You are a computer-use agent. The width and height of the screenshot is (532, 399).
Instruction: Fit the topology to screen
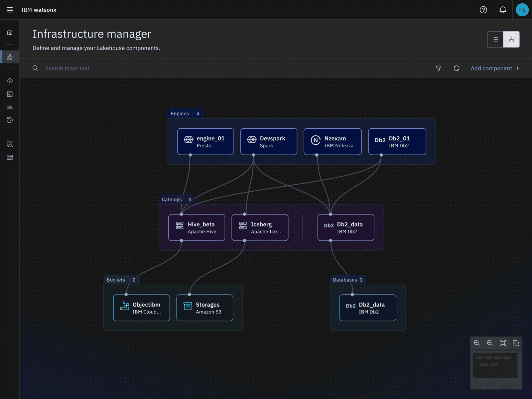pos(503,343)
